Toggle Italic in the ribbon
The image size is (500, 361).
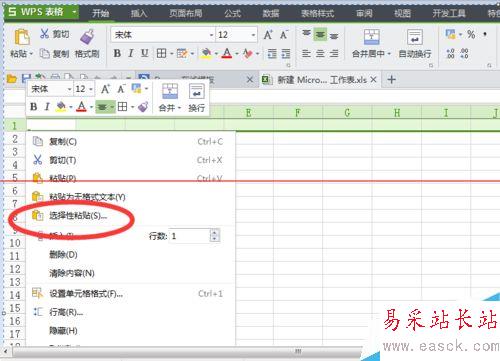[x=131, y=53]
